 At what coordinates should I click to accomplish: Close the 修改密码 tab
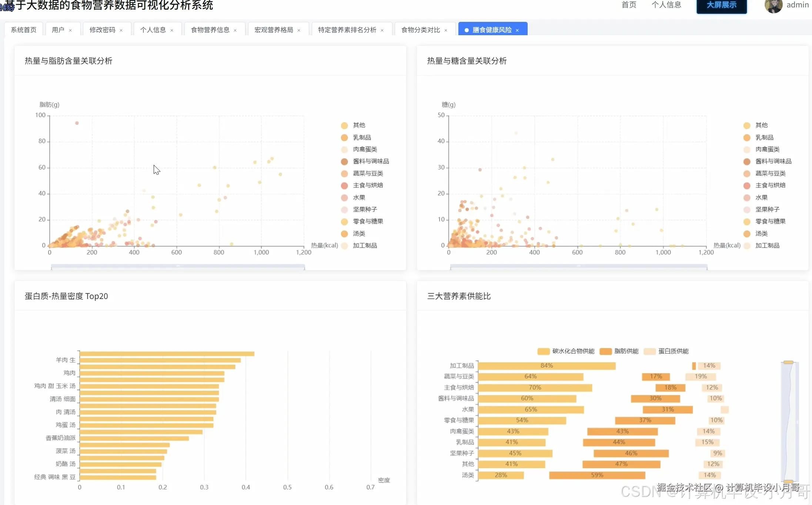121,30
